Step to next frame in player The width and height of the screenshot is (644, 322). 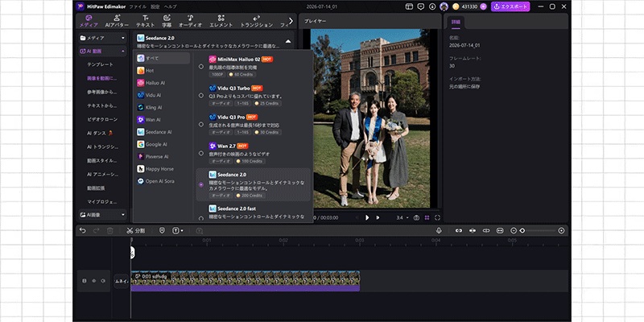378,217
